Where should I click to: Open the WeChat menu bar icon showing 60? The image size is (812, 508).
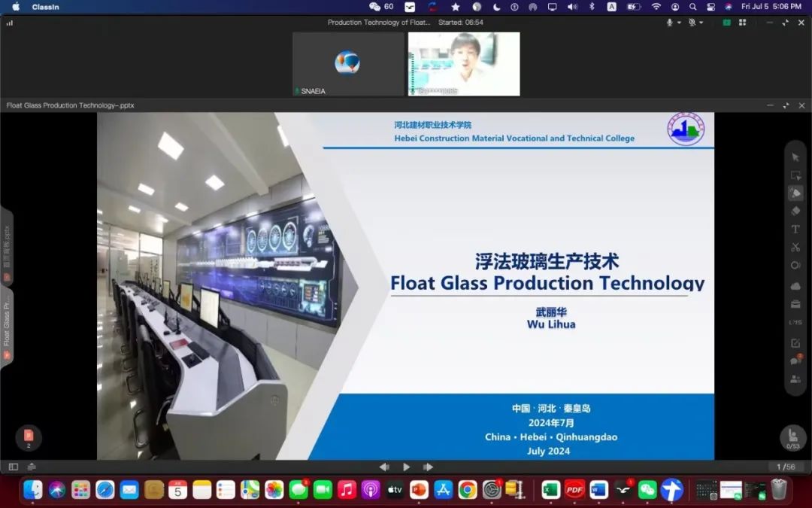coord(382,7)
